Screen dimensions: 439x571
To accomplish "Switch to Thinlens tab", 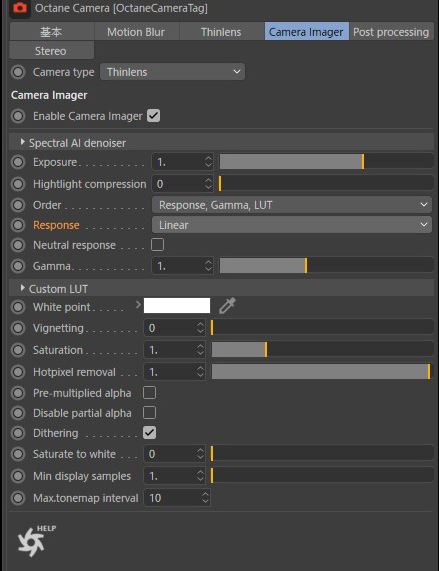I will click(x=221, y=32).
